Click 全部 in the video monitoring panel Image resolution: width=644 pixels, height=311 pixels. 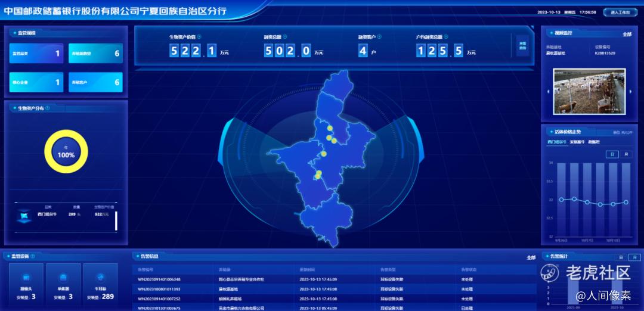627,34
